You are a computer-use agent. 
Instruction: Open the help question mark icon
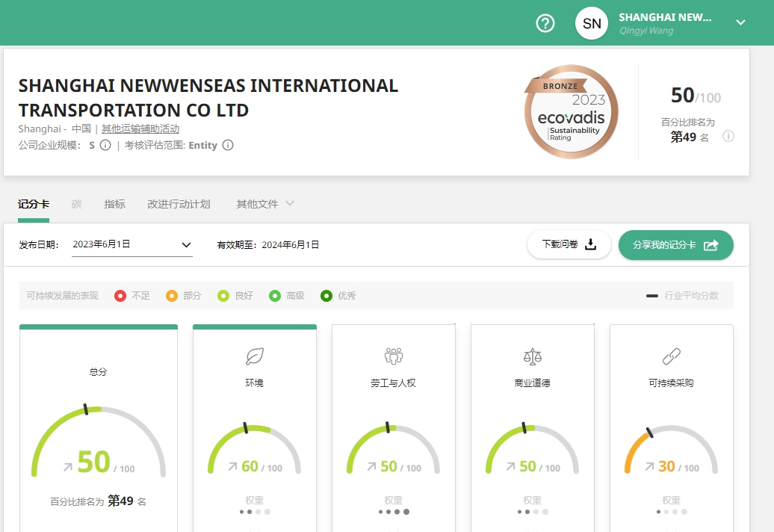click(x=545, y=23)
